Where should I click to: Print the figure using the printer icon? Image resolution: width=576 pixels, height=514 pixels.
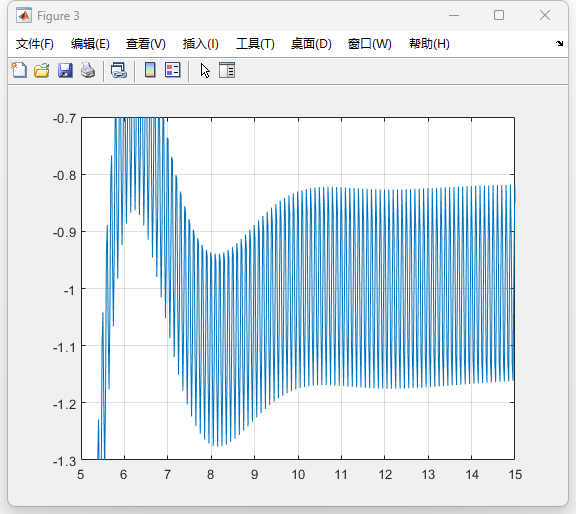pyautogui.click(x=88, y=70)
